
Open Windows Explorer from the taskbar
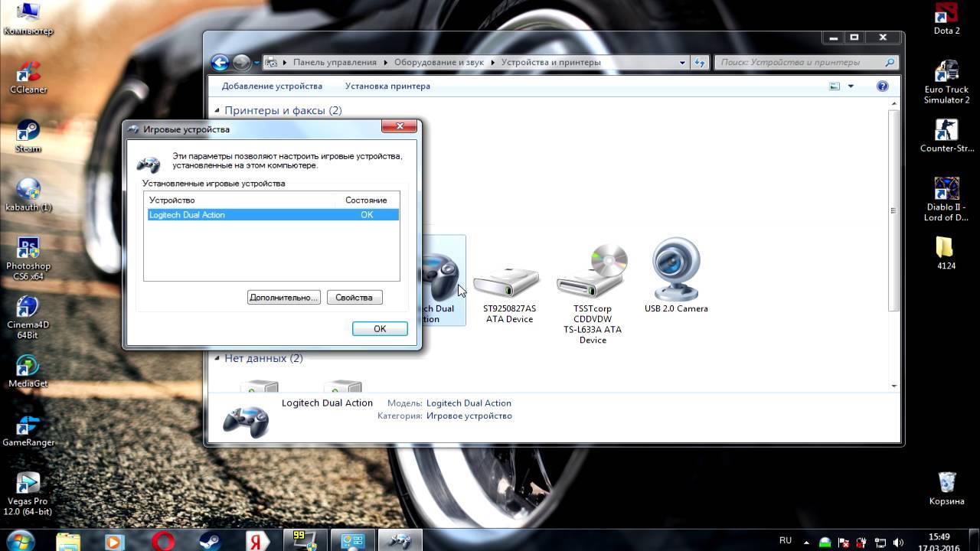[68, 541]
